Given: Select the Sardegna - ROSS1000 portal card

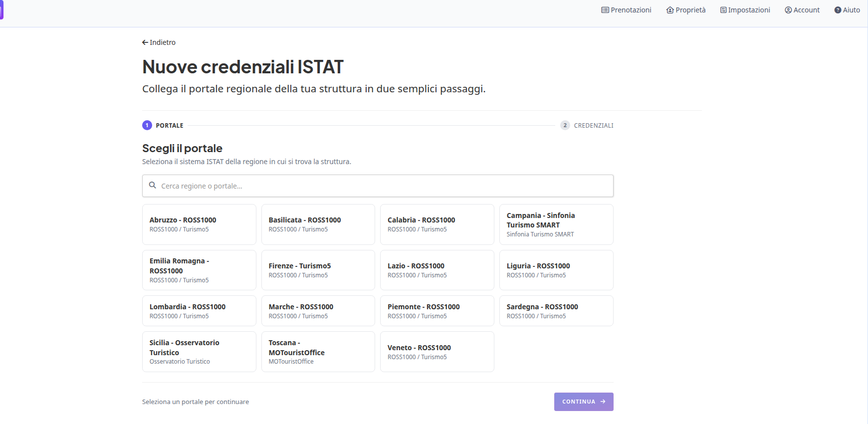Looking at the screenshot, I should 556,311.
